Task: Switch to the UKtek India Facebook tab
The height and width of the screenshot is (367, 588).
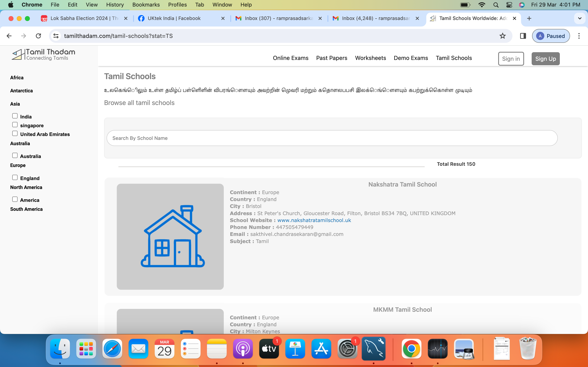Action: click(x=174, y=18)
